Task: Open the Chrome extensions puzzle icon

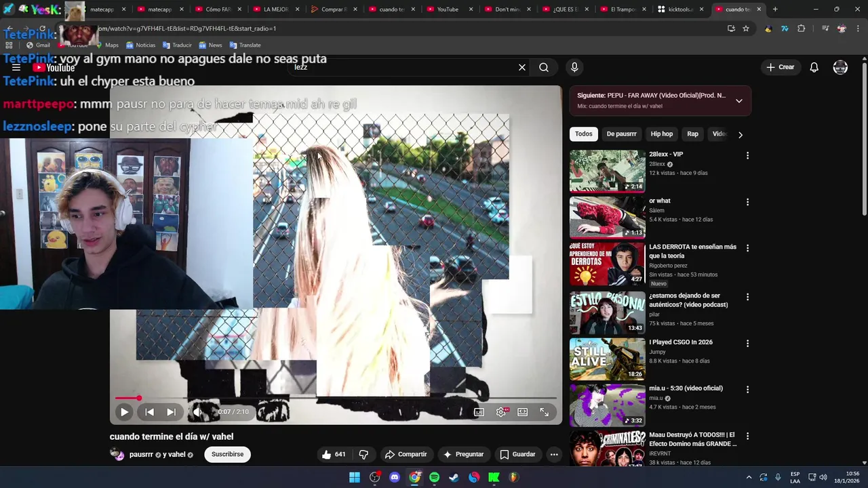Action: pyautogui.click(x=801, y=28)
